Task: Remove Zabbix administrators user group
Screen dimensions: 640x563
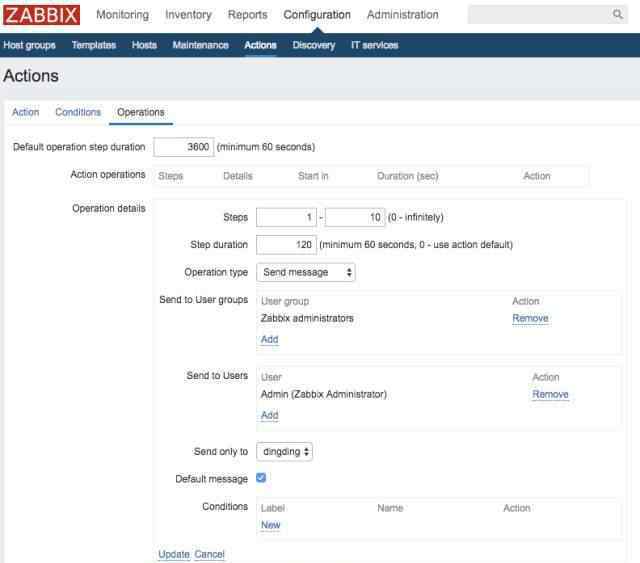Action: click(530, 318)
